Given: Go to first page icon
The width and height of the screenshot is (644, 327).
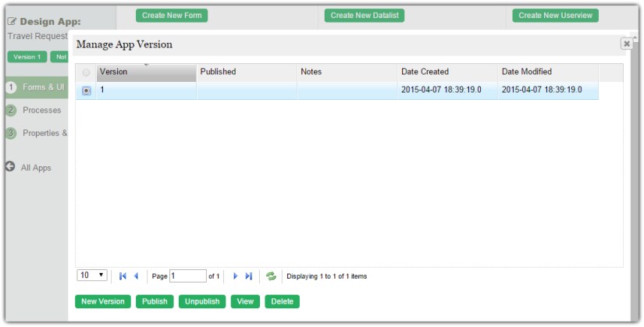Looking at the screenshot, I should (123, 276).
